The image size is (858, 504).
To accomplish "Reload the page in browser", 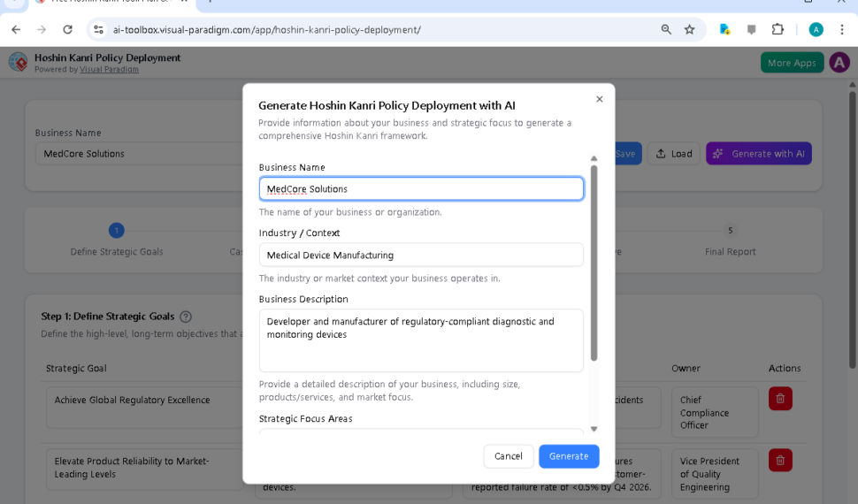I will click(x=67, y=29).
